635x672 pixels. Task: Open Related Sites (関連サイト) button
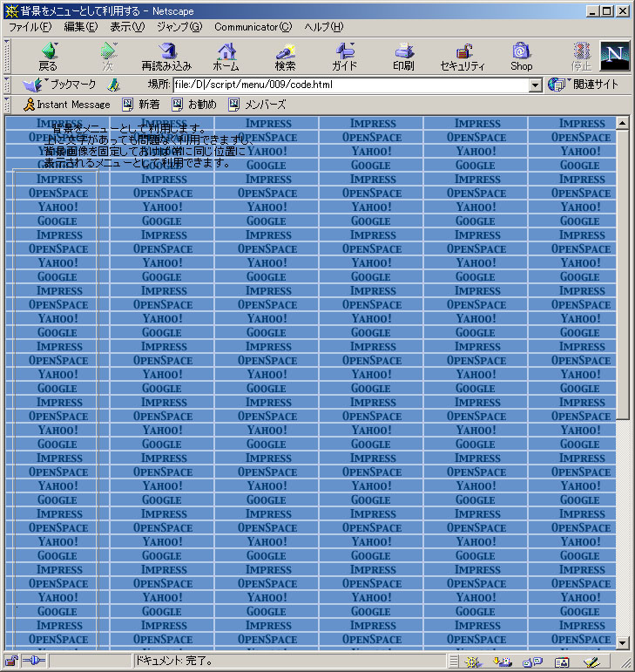(584, 85)
